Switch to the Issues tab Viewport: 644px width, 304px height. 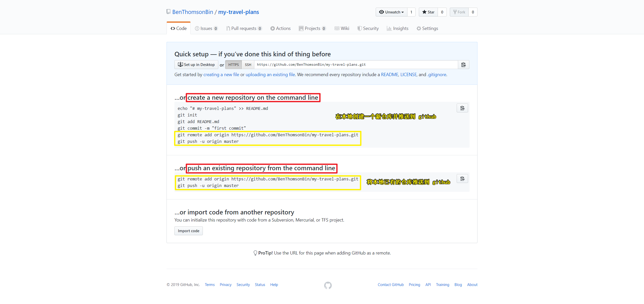tap(206, 28)
